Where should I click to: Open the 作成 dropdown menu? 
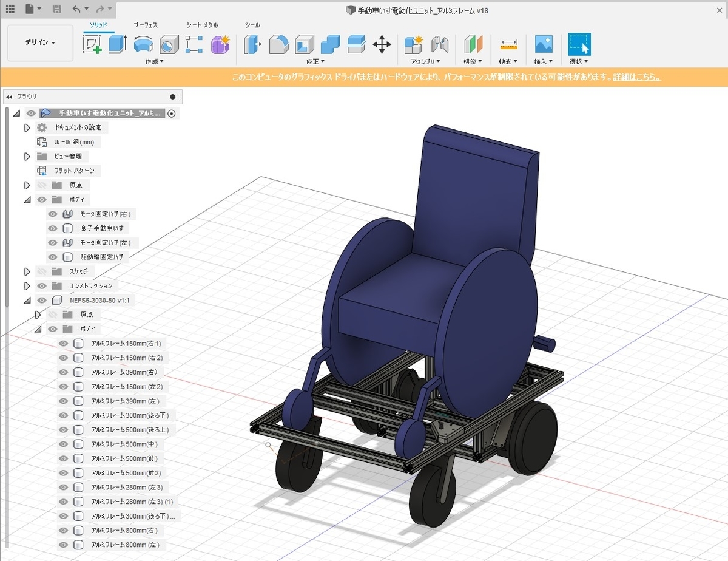155,61
